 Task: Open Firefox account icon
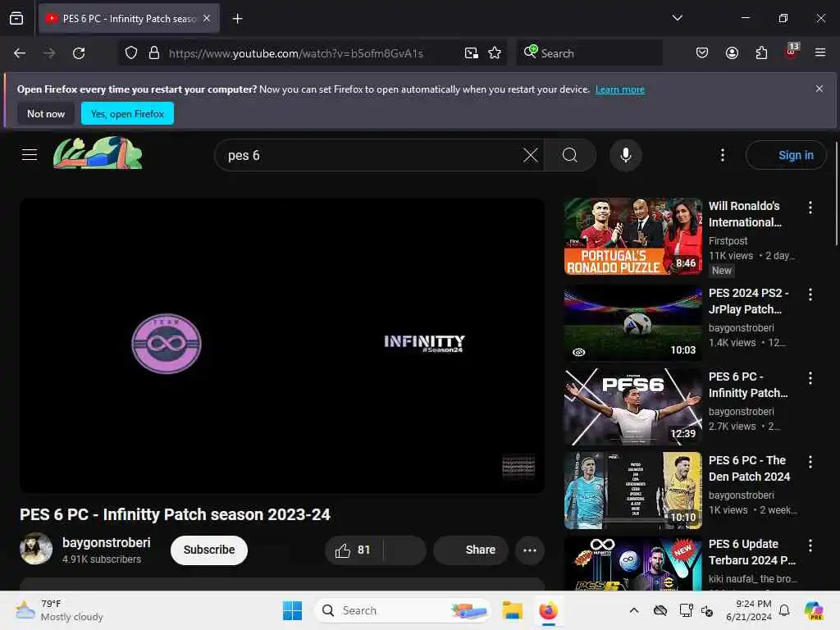coord(732,52)
